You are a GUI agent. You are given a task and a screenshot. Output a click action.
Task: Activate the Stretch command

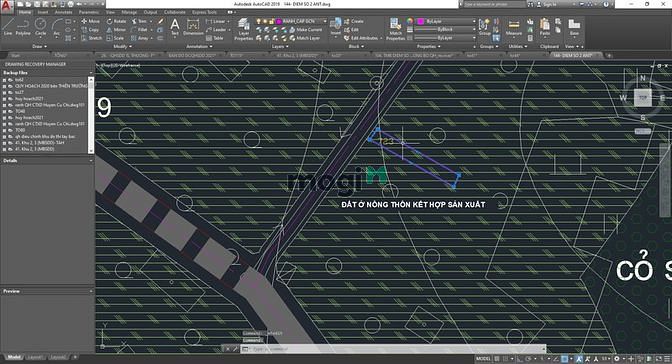click(x=91, y=38)
